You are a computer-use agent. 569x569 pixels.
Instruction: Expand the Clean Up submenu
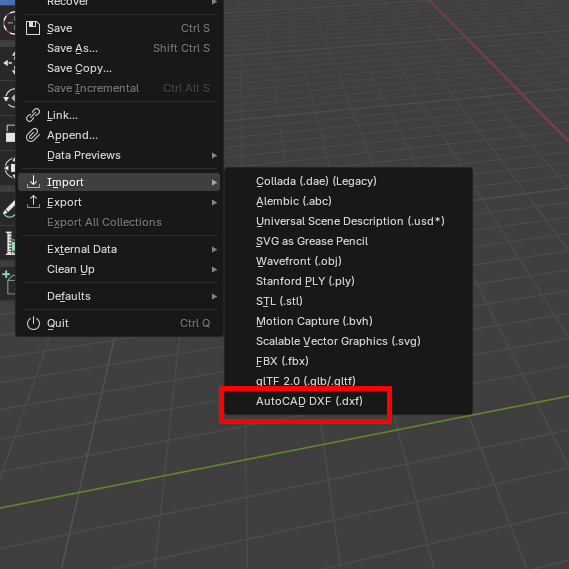pos(119,269)
